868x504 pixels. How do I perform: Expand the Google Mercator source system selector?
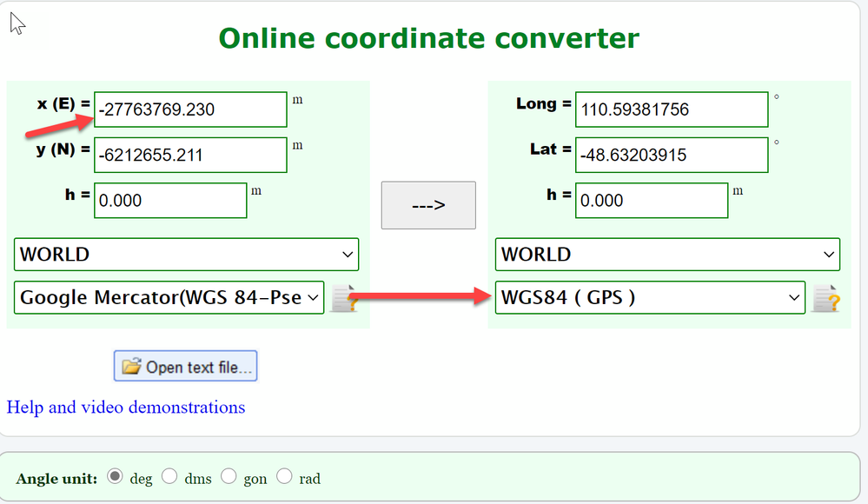click(x=169, y=297)
